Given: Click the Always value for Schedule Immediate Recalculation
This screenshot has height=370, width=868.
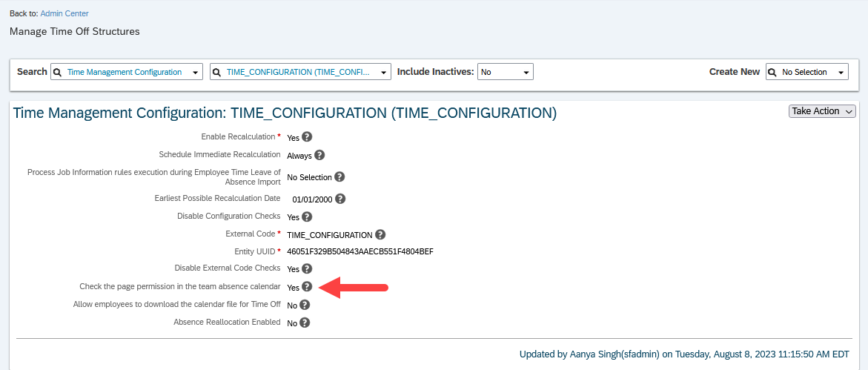Looking at the screenshot, I should pos(299,156).
